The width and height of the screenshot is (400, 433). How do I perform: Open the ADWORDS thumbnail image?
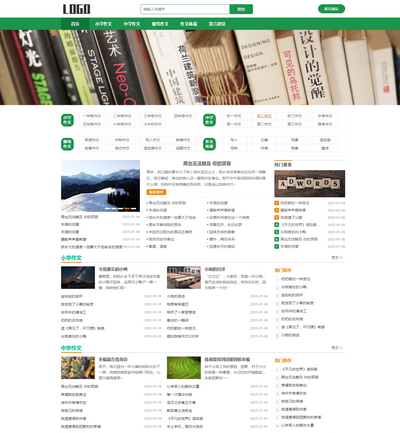pyautogui.click(x=309, y=183)
